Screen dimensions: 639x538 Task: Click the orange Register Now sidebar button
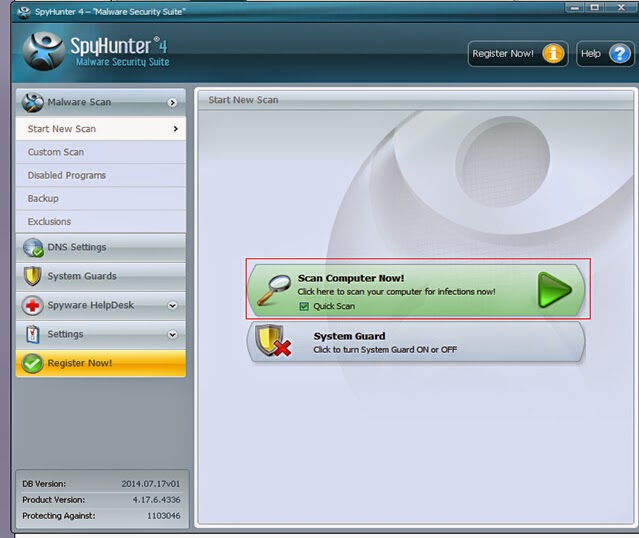click(x=101, y=363)
